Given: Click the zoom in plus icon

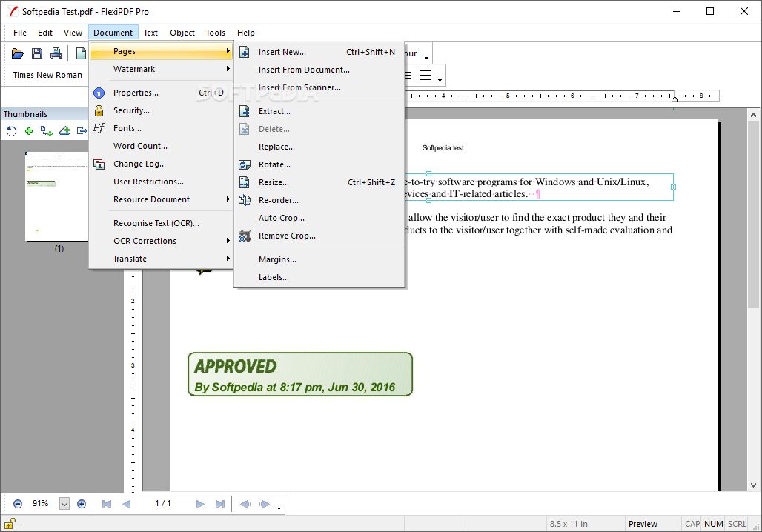Looking at the screenshot, I should [82, 504].
